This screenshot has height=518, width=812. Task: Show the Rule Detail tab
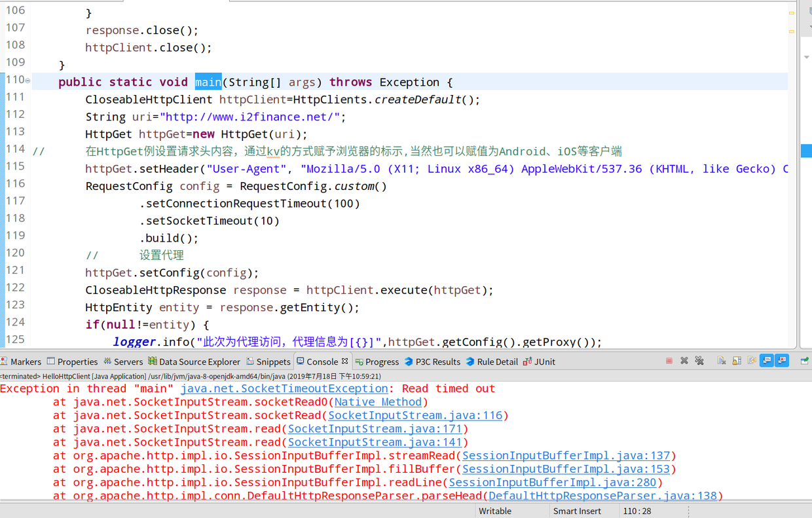point(492,361)
